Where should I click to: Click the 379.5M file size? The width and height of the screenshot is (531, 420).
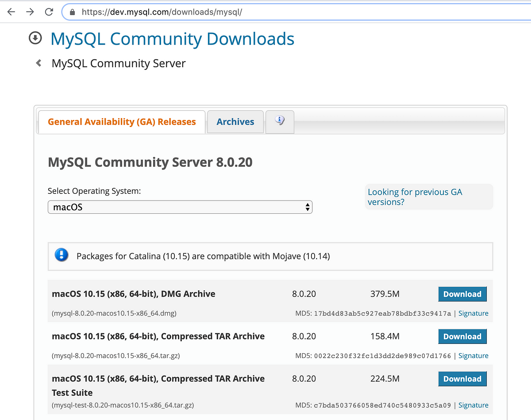point(385,294)
